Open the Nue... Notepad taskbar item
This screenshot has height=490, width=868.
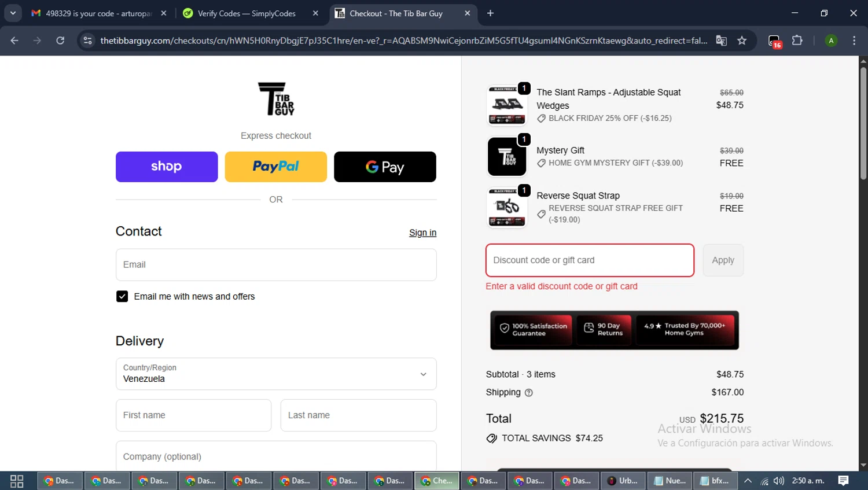(x=670, y=481)
